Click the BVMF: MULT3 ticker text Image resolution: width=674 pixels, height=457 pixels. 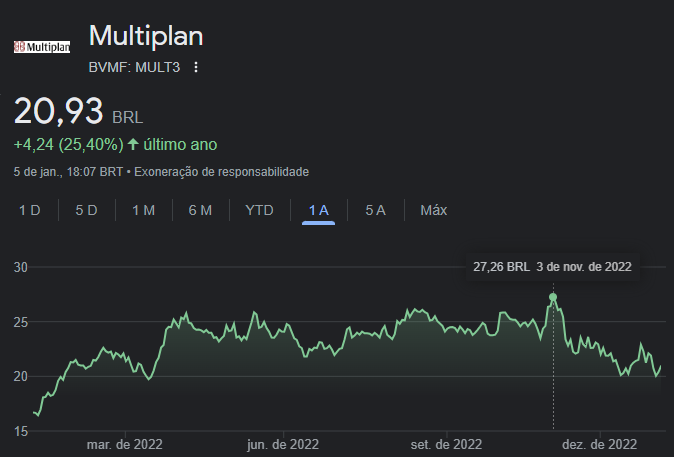point(134,67)
